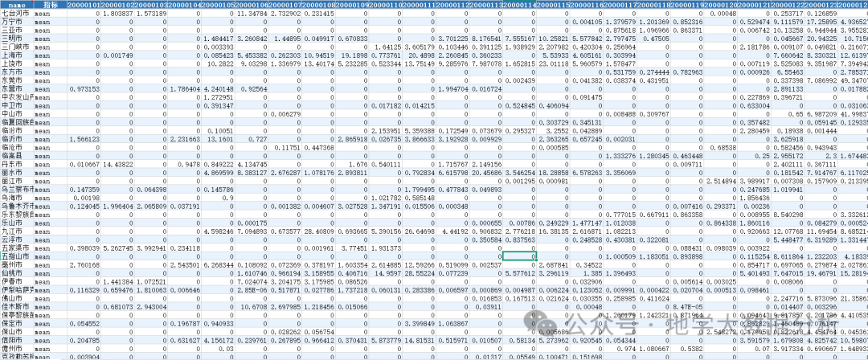This screenshot has height=360, width=868.
Task: Click the 20000101 column header cell
Action: [83, 5]
